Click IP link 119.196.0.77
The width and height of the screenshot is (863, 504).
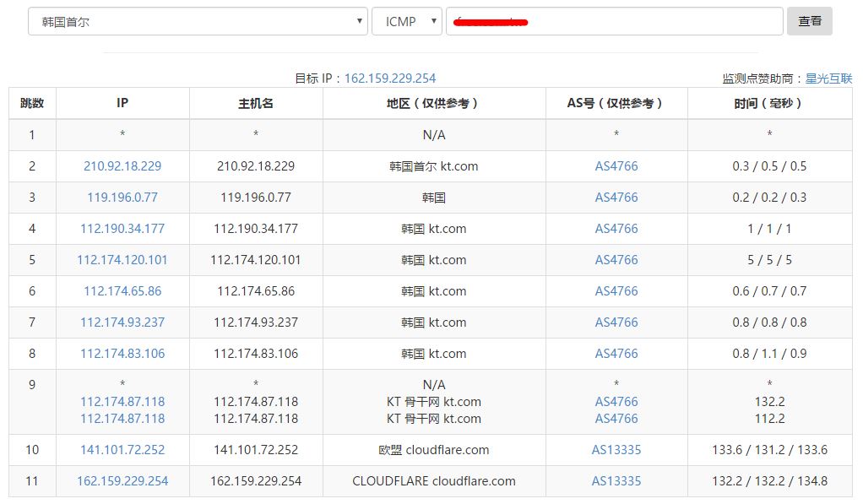(122, 198)
